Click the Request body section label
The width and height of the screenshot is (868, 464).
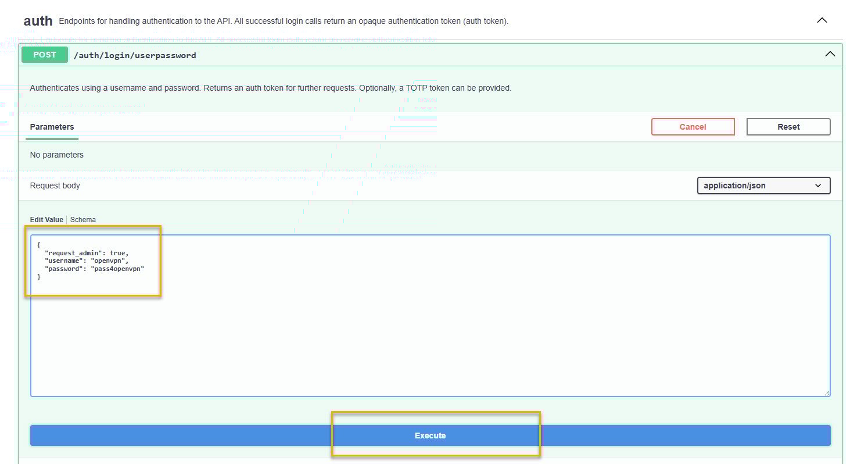tap(55, 185)
